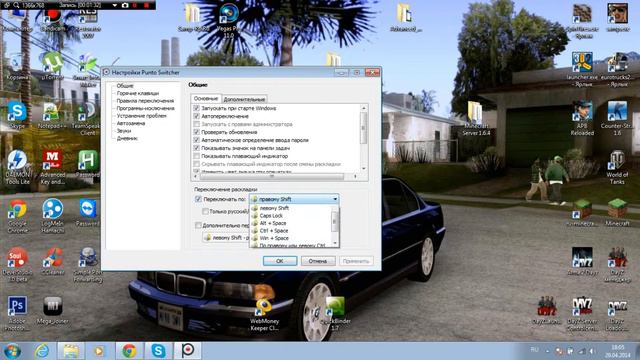The width and height of the screenshot is (640, 360).
Task: Toggle the Переключать по checkbox
Action: click(198, 199)
